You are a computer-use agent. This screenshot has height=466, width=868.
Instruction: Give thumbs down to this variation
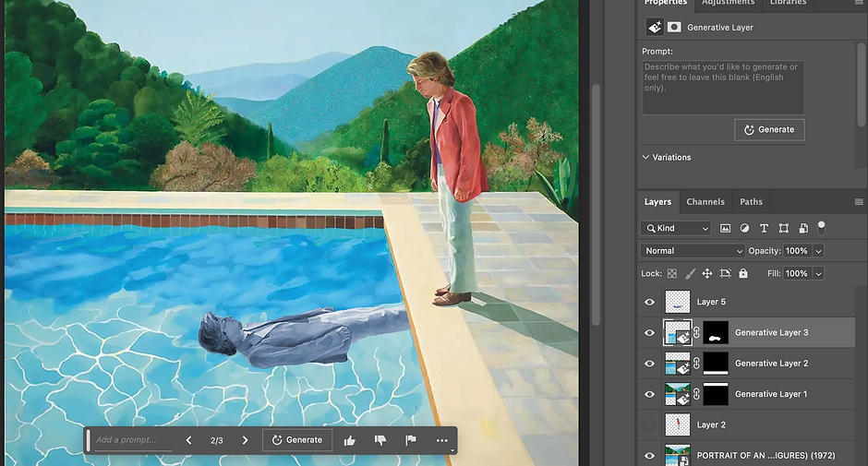click(x=380, y=440)
